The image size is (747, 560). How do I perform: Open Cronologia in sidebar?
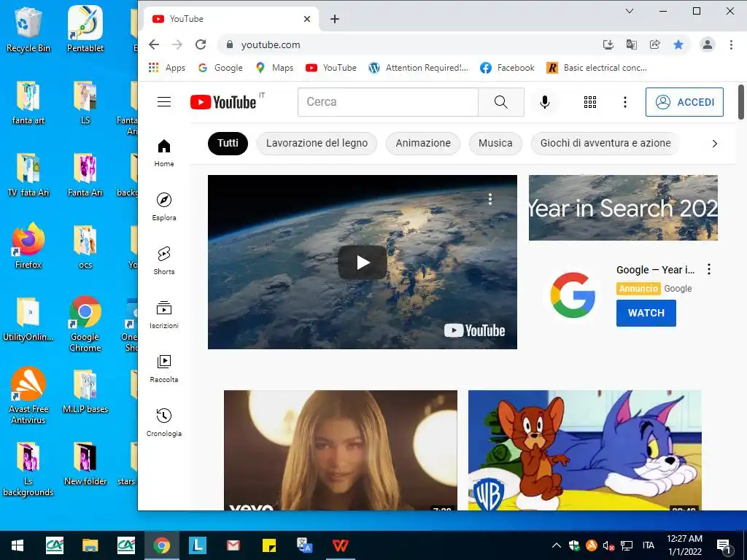[x=164, y=422]
